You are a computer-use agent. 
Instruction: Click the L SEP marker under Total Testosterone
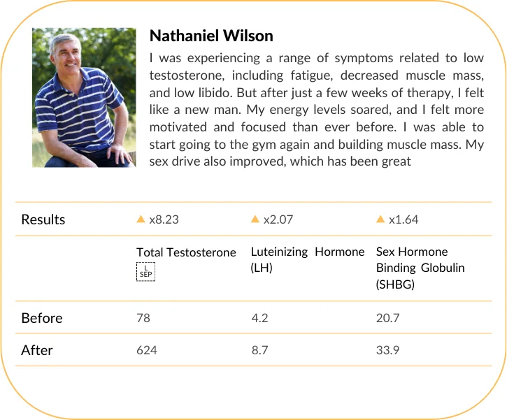pos(145,272)
